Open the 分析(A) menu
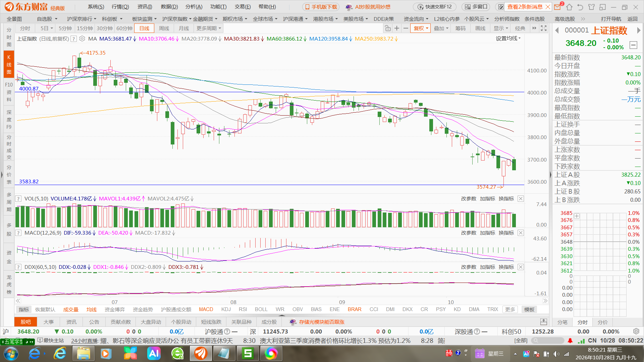Screen dimensions: 644x362 click(194, 7)
